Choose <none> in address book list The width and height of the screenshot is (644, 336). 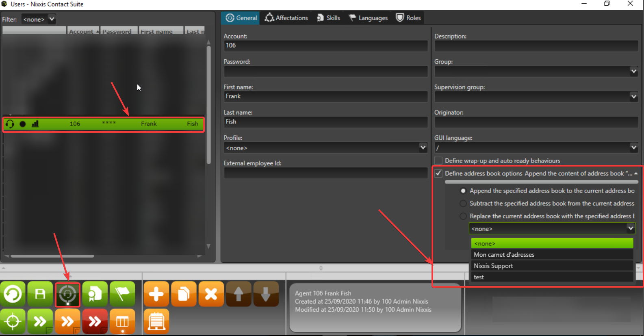click(x=552, y=243)
